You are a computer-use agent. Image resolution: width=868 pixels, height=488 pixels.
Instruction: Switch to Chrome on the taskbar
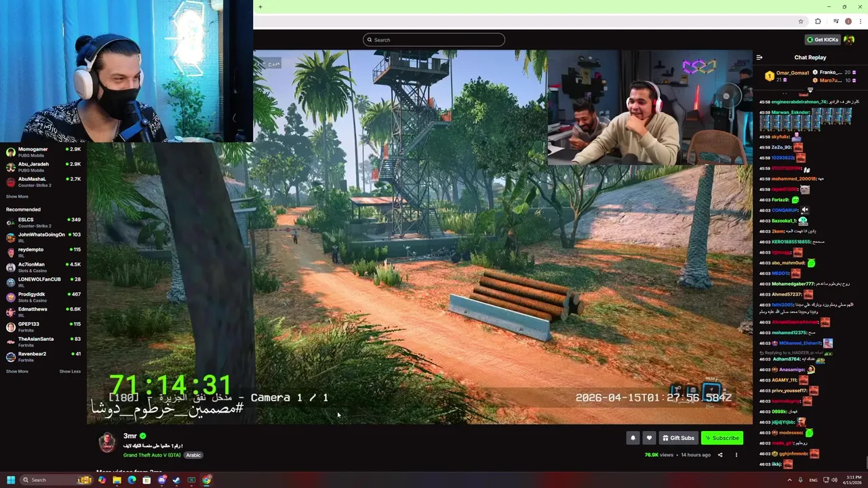206,480
